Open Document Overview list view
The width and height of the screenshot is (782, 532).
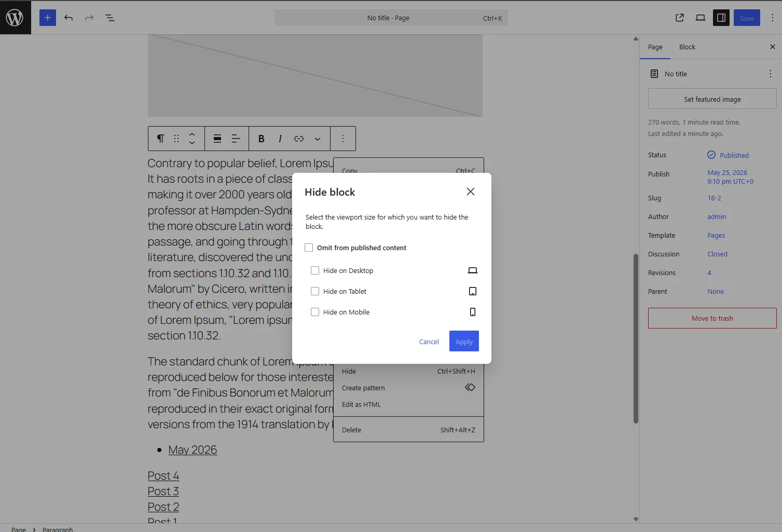[x=110, y=18]
